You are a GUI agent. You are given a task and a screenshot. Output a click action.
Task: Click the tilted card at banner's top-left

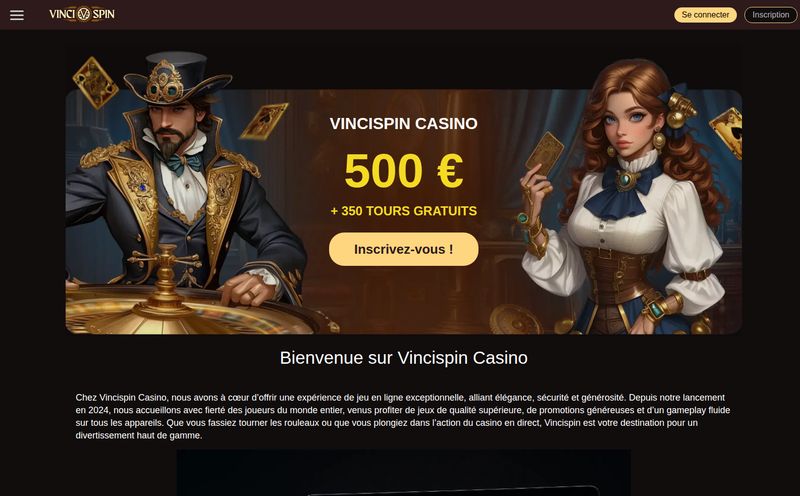[x=95, y=83]
